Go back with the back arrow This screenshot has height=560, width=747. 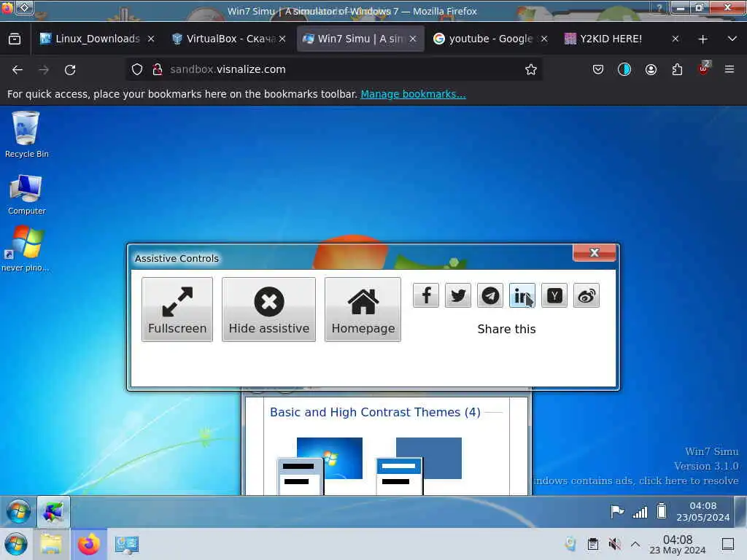pyautogui.click(x=18, y=70)
